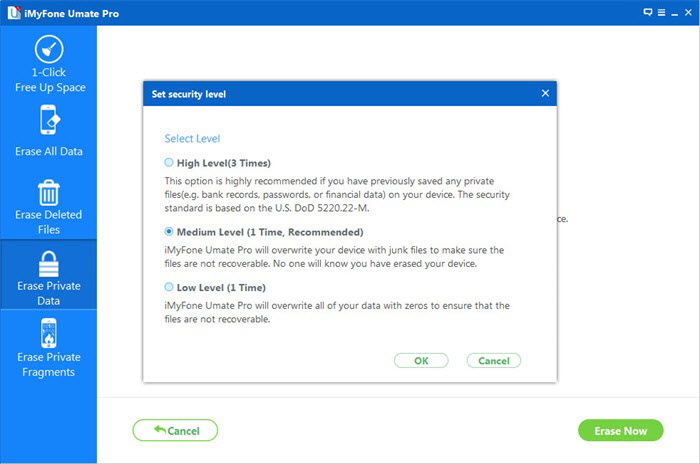The width and height of the screenshot is (700, 464).
Task: Choose Low Level (1 Time) radio button
Action: click(x=169, y=287)
